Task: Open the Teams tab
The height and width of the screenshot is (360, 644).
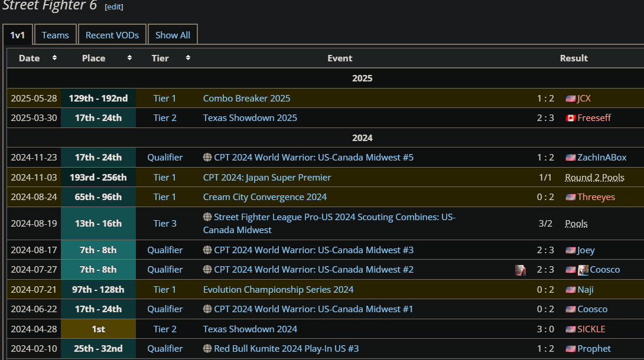Action: [x=56, y=35]
